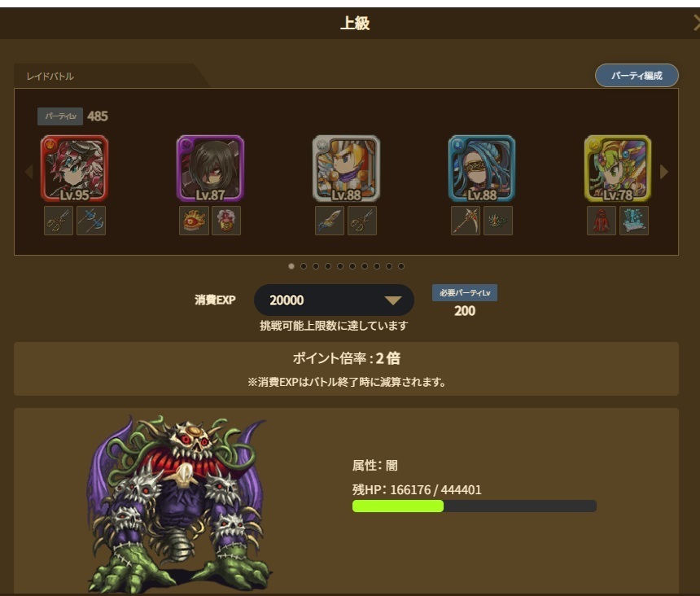Click the red hooded robe equipment icon
700x596 pixels.
click(602, 221)
